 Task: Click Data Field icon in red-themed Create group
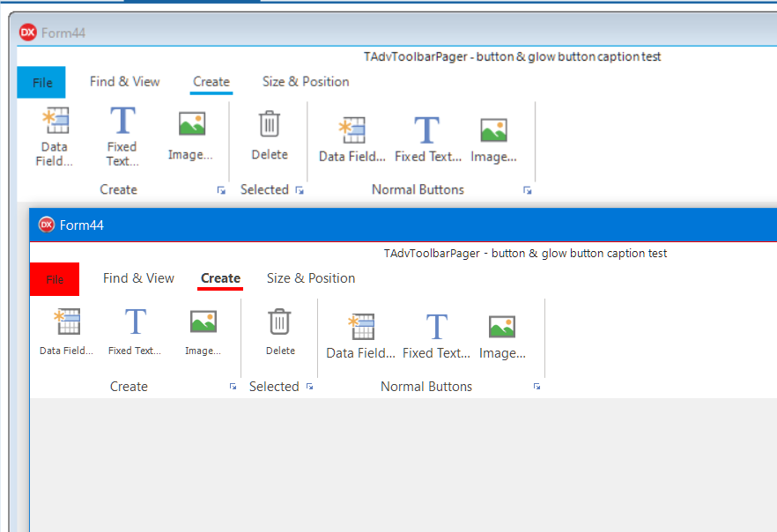[67, 321]
